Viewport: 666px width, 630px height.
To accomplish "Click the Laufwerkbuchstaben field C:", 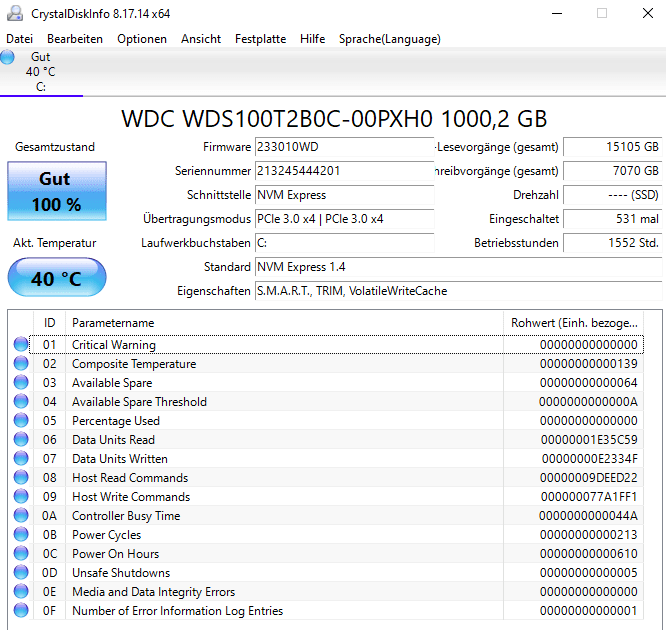I will 344,243.
